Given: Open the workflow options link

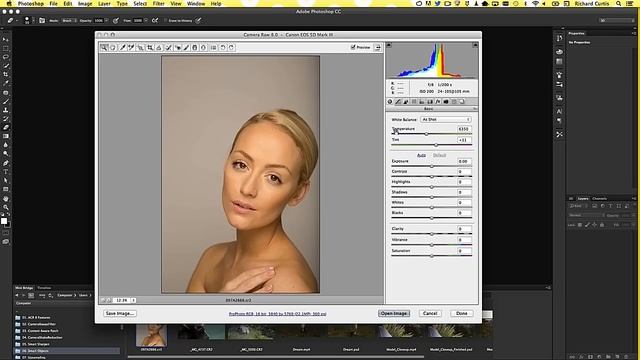Looking at the screenshot, I should point(278,314).
